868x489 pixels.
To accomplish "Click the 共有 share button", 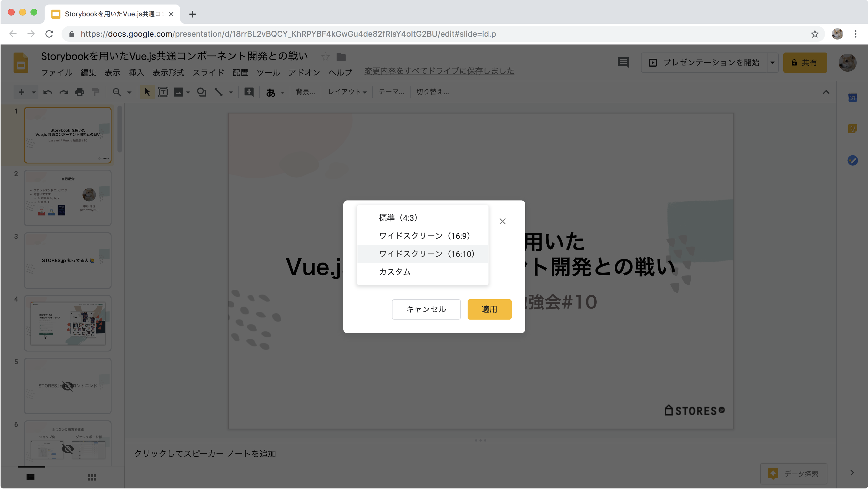I will point(805,63).
